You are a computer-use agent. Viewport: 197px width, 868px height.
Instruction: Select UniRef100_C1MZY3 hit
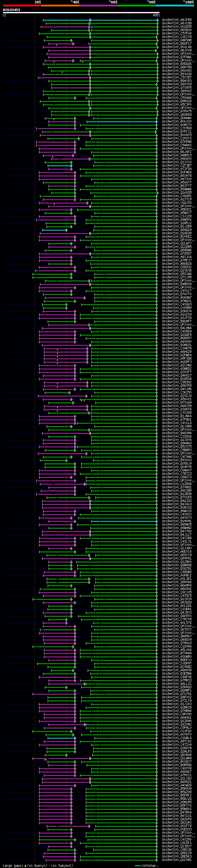[177, 139]
